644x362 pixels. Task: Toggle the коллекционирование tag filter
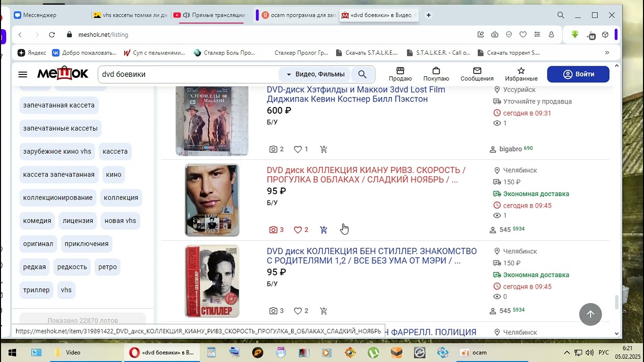[58, 198]
